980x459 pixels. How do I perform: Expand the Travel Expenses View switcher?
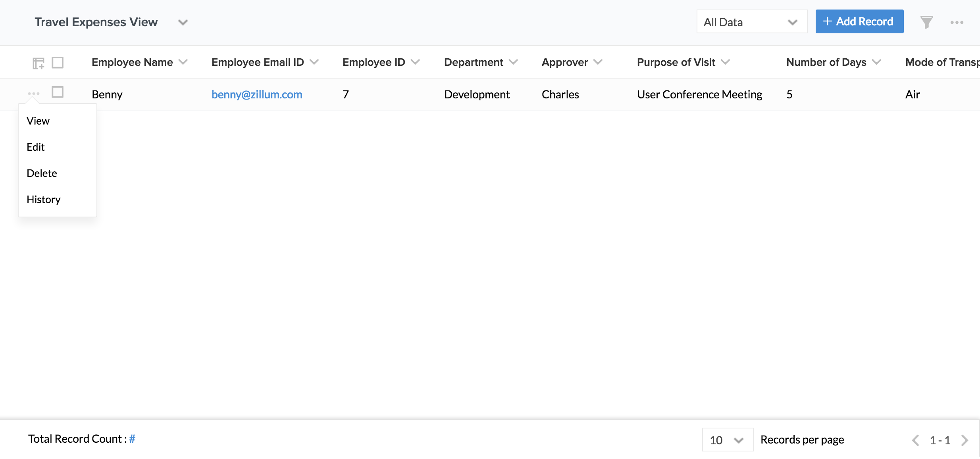click(183, 22)
